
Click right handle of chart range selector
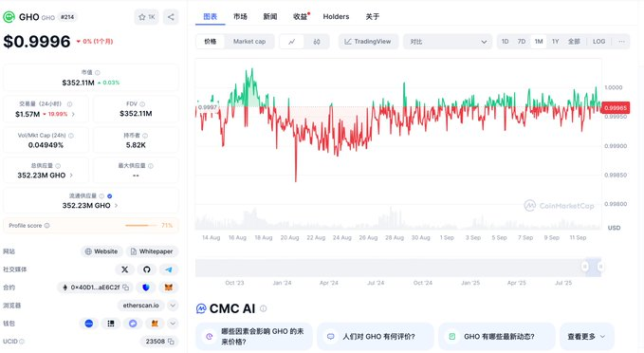tap(600, 267)
